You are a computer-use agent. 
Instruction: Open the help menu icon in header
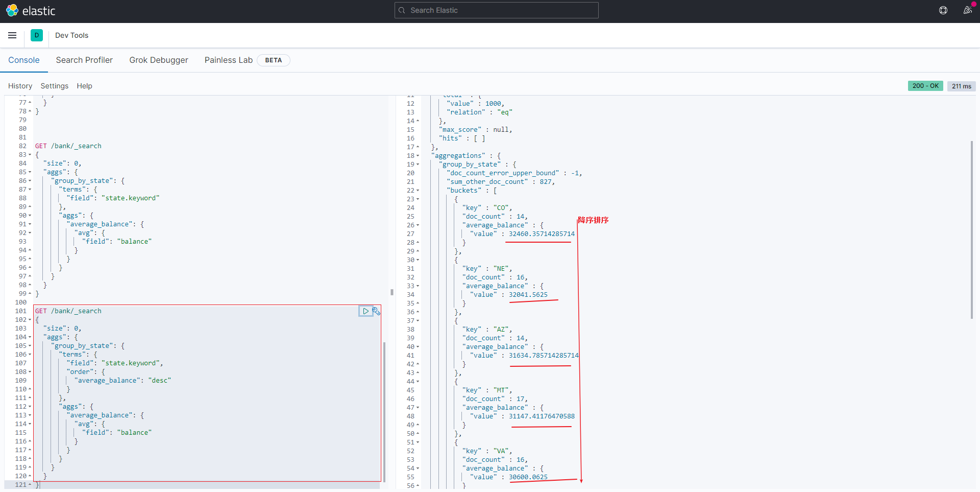click(943, 10)
